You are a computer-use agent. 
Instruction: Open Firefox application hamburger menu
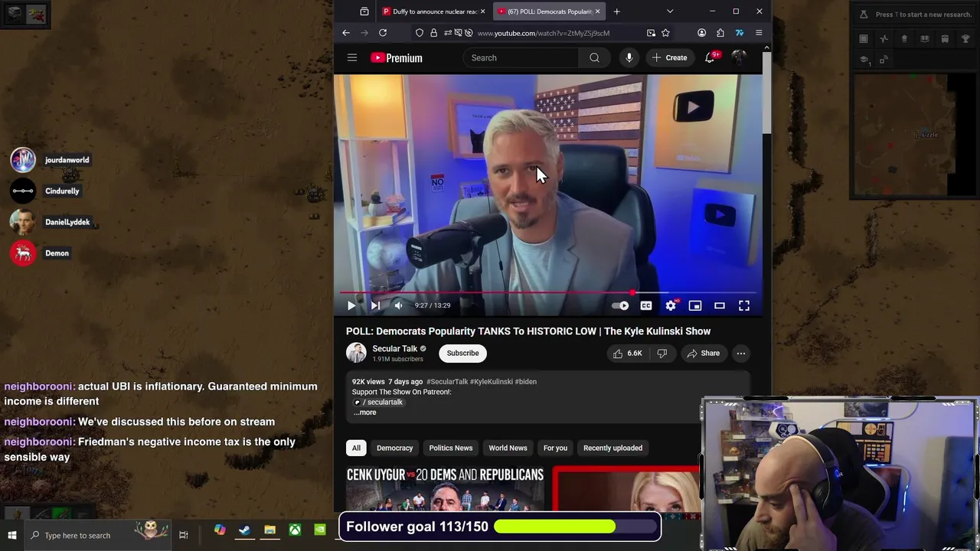[x=759, y=33]
